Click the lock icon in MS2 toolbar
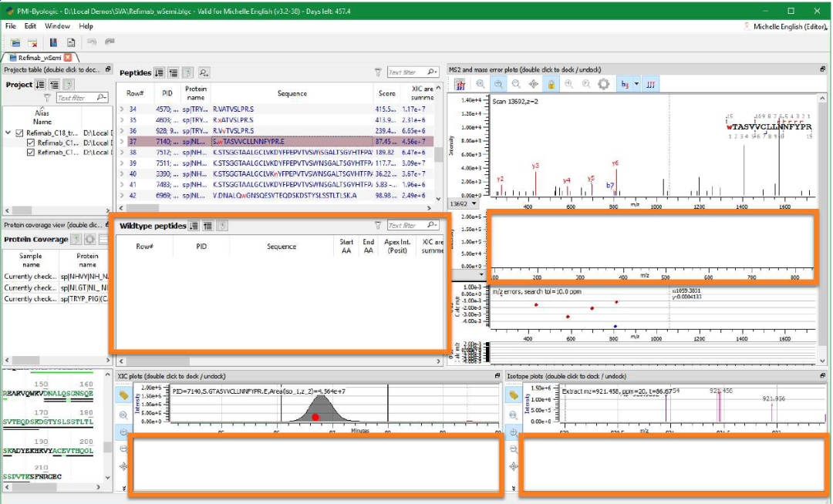 click(x=551, y=85)
